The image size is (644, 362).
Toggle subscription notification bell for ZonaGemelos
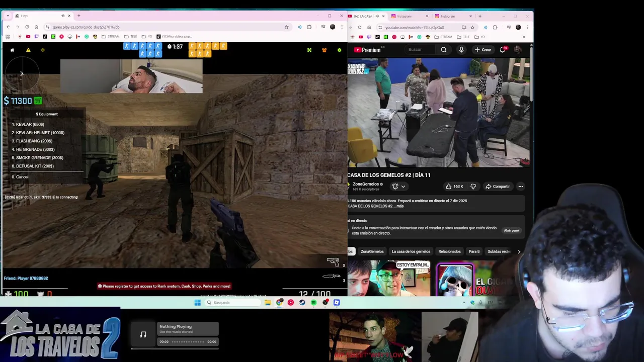pyautogui.click(x=398, y=187)
